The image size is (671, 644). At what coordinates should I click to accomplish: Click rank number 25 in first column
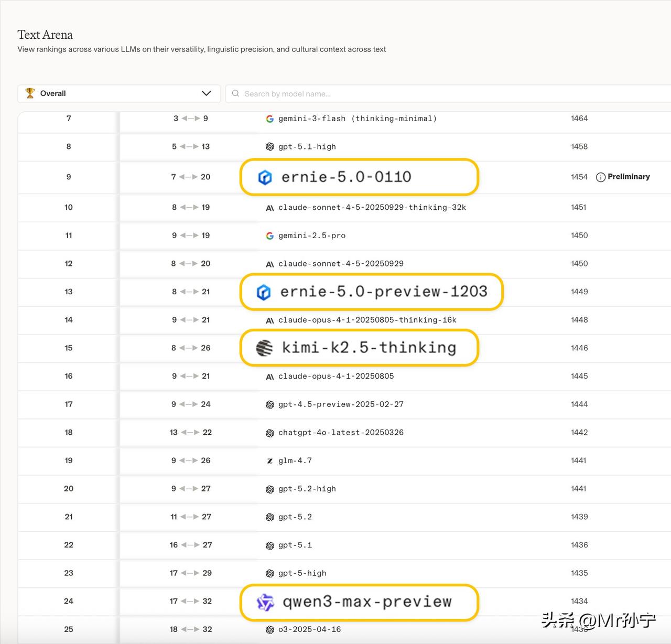[69, 629]
